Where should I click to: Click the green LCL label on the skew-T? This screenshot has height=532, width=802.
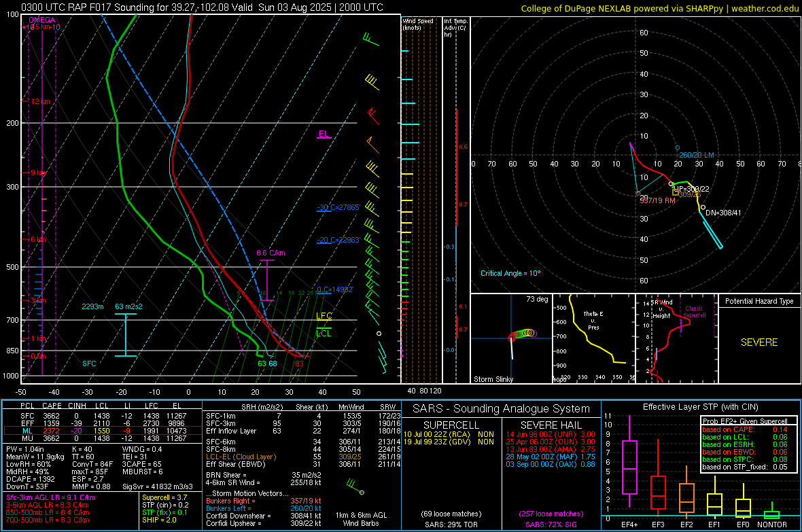(324, 333)
